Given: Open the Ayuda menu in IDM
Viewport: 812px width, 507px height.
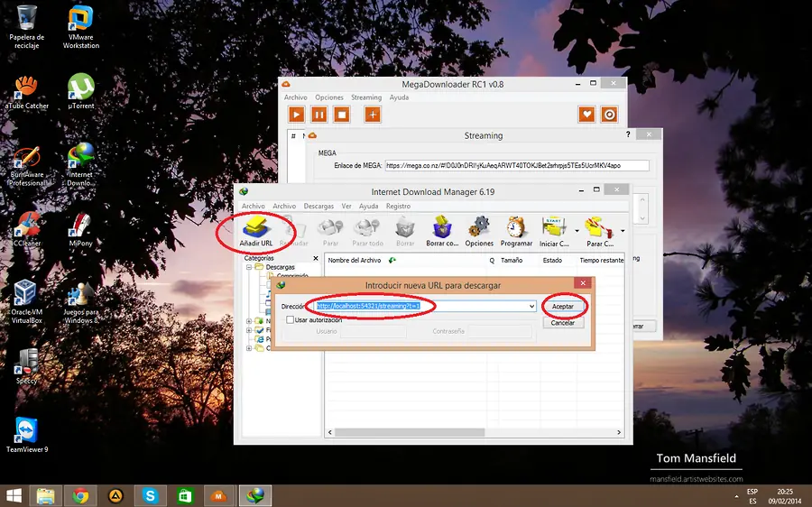Looking at the screenshot, I should point(369,206).
